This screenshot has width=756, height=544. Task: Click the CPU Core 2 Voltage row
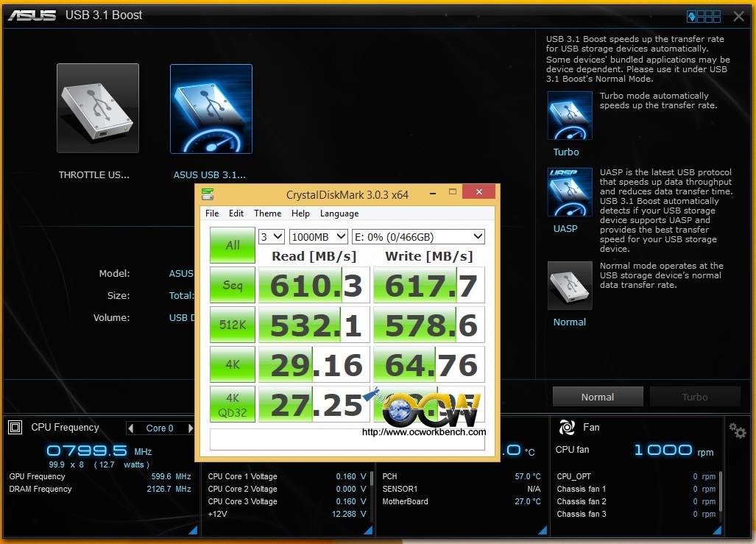pos(287,489)
